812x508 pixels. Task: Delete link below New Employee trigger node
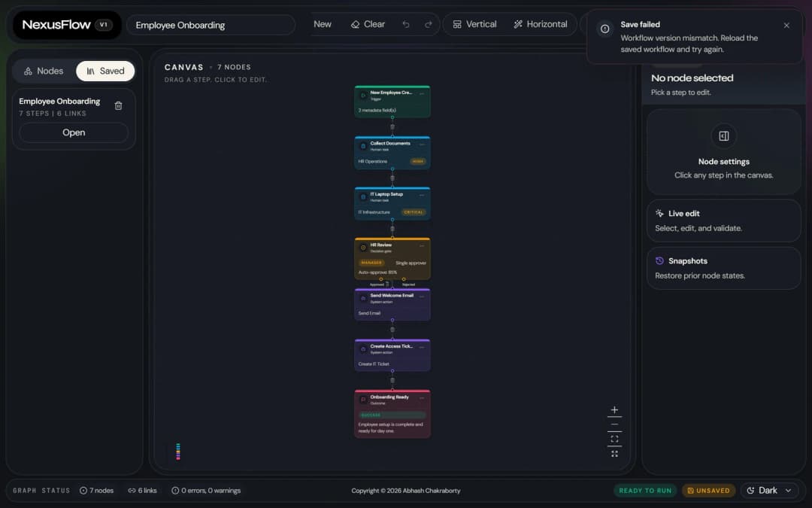click(x=392, y=126)
